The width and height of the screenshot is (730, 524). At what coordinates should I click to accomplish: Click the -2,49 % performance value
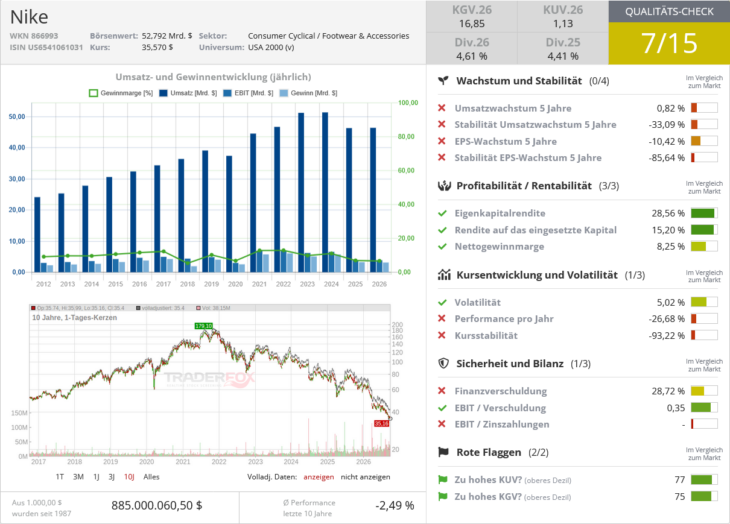coord(394,505)
